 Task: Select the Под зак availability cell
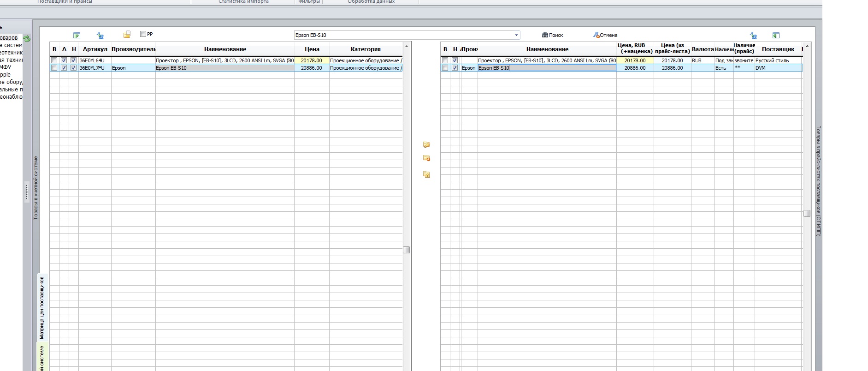[x=724, y=60]
